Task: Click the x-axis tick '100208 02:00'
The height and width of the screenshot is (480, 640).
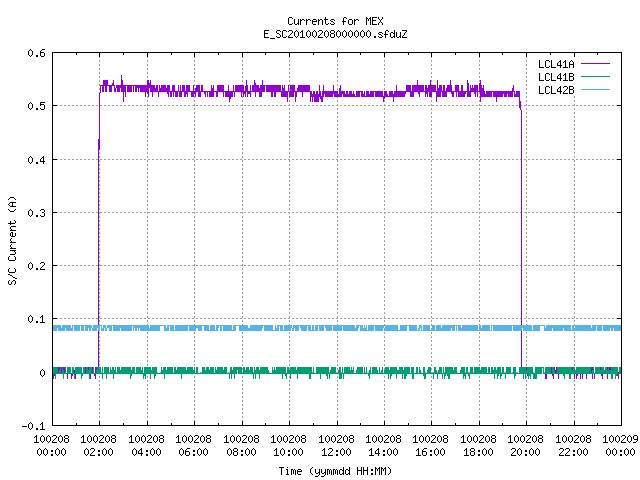Action: [x=98, y=445]
